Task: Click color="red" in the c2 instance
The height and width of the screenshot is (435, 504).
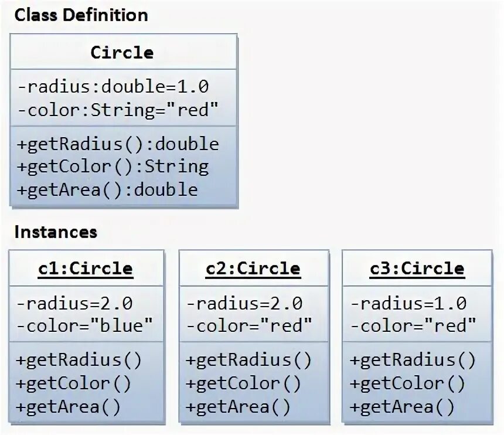Action: pos(249,326)
